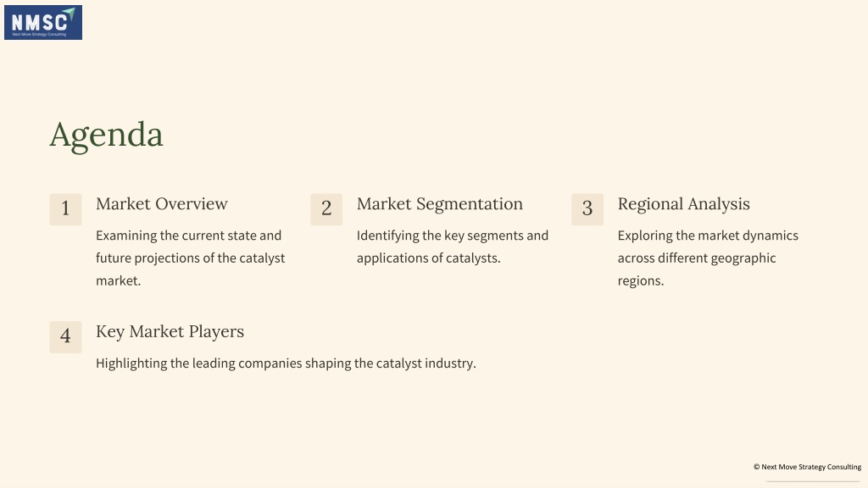Image resolution: width=868 pixels, height=488 pixels.
Task: Click "Next Move Strategy Consulting" subtext in logo
Action: coord(39,34)
